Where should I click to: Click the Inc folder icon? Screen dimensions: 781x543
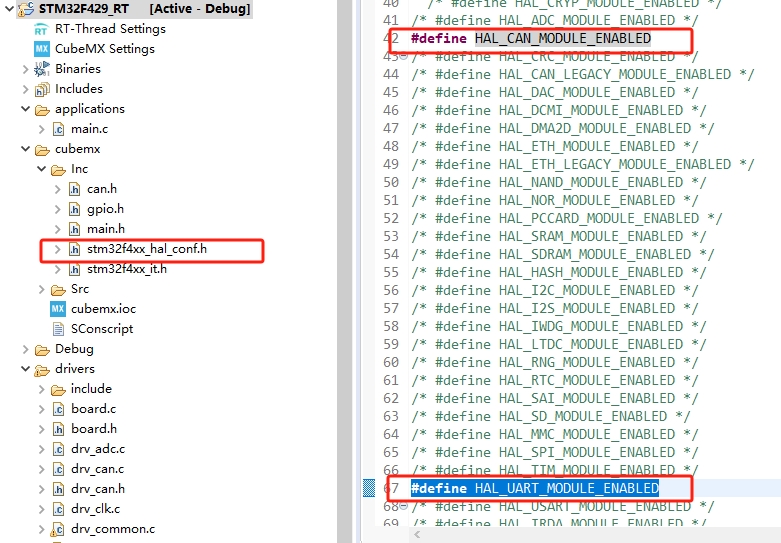click(x=58, y=170)
